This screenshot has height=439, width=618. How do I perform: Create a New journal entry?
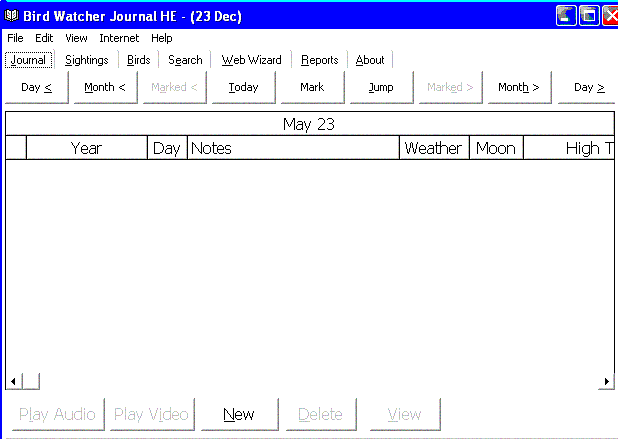pyautogui.click(x=239, y=414)
